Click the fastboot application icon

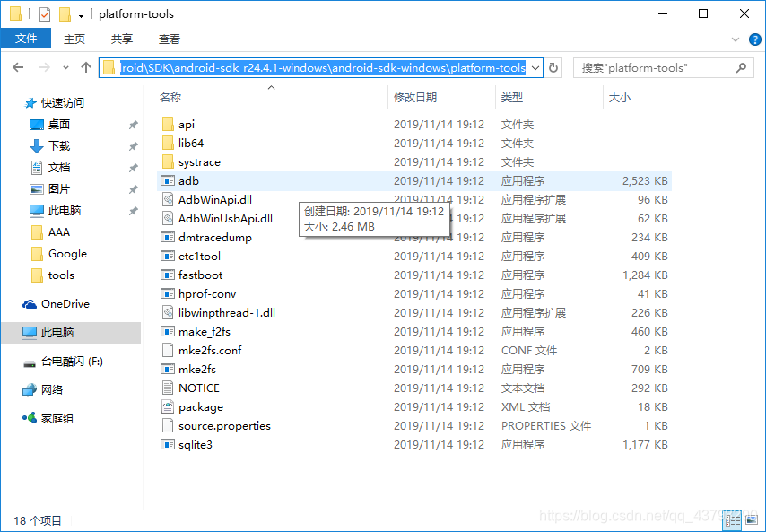coord(168,275)
